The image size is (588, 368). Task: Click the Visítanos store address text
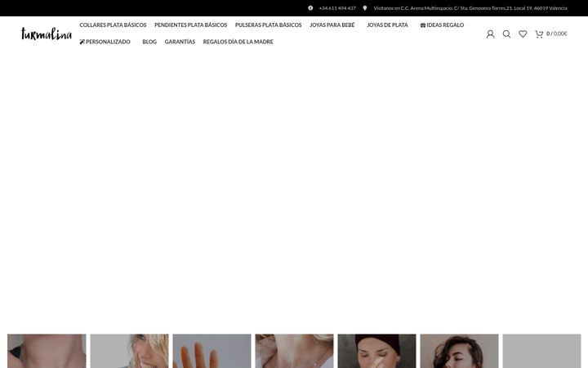(470, 8)
